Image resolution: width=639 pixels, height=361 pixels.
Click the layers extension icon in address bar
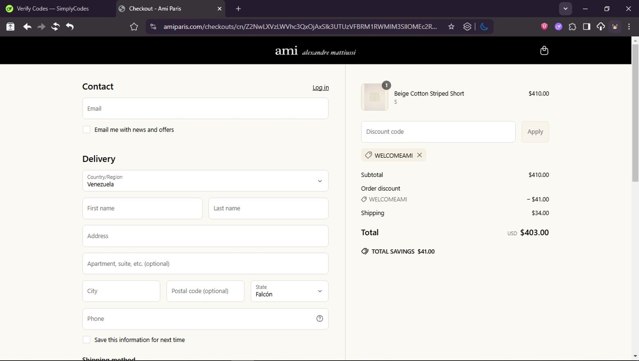click(467, 26)
